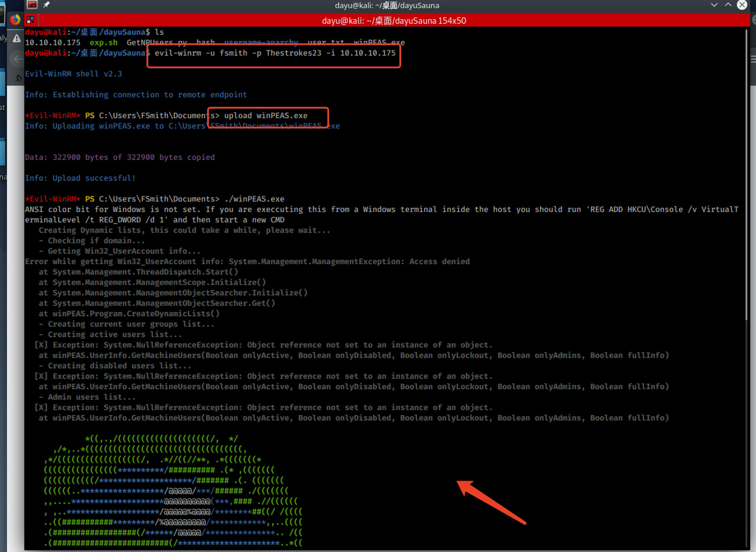Click '- Creating current user groups list...' line
756x552 pixels.
[x=127, y=324]
